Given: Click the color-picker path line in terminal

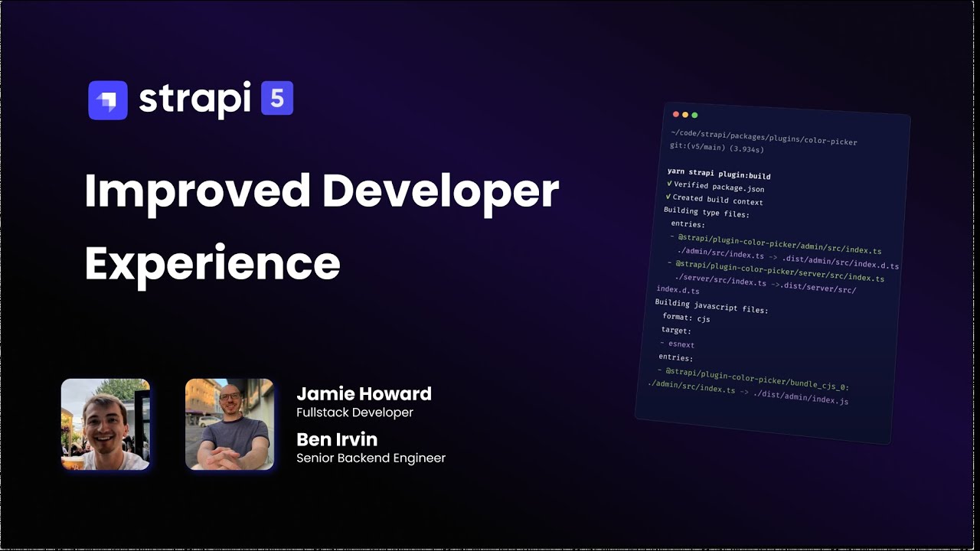Looking at the screenshot, I should (764, 138).
